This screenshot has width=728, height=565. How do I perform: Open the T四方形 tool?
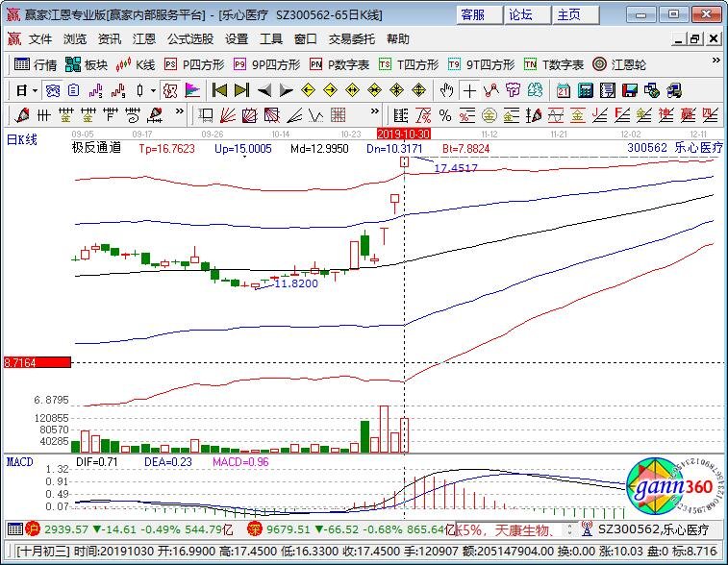pyautogui.click(x=409, y=64)
